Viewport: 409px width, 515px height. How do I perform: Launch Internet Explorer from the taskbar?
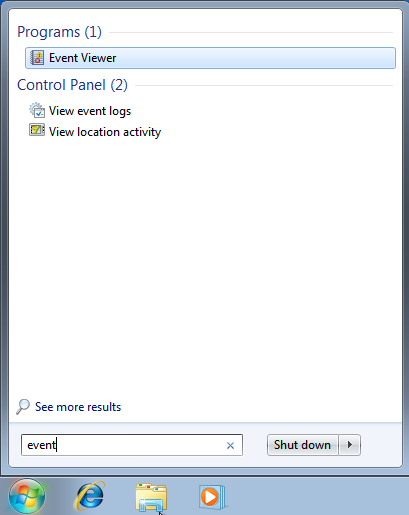click(90, 496)
